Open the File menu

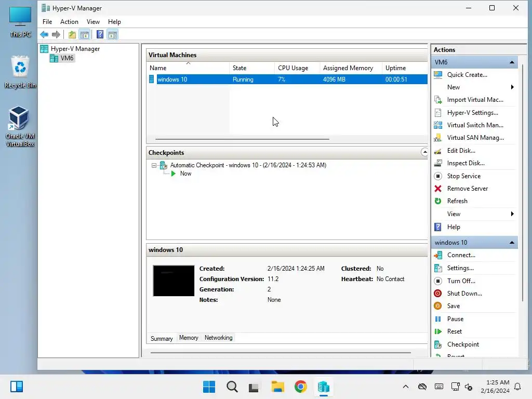(x=47, y=22)
